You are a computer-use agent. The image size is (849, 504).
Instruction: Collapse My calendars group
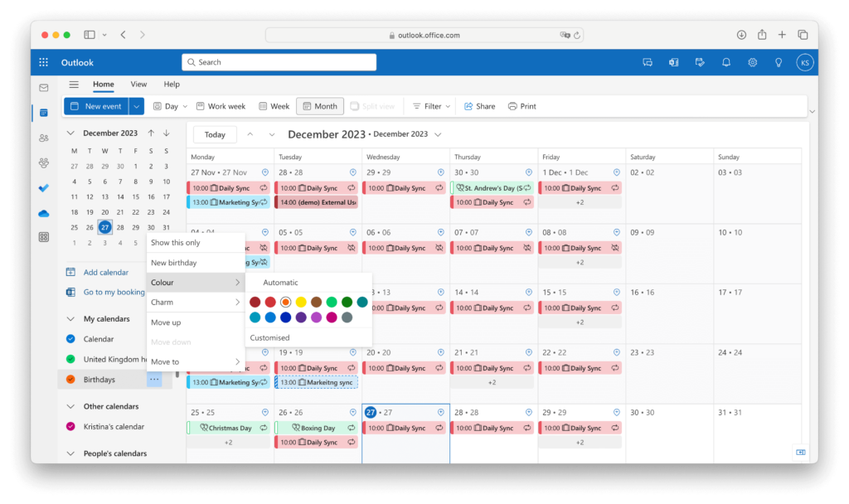(x=70, y=319)
